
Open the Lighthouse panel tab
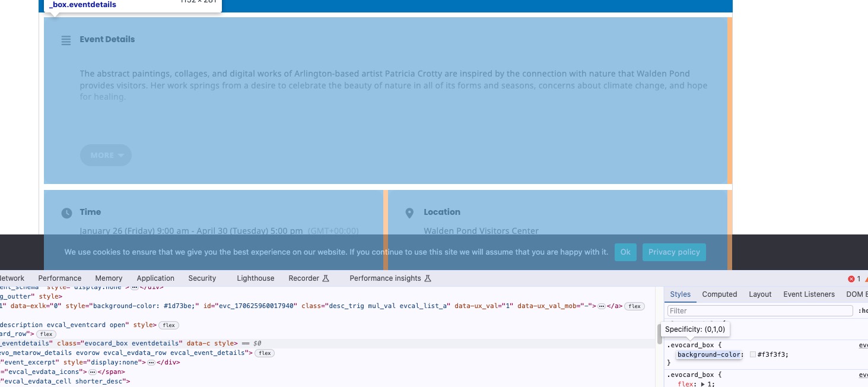click(256, 278)
